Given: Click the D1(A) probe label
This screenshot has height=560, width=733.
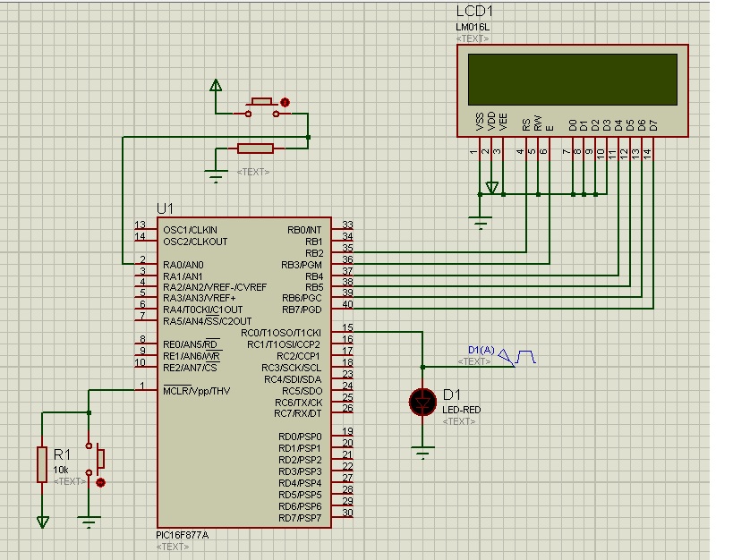Looking at the screenshot, I should point(481,349).
